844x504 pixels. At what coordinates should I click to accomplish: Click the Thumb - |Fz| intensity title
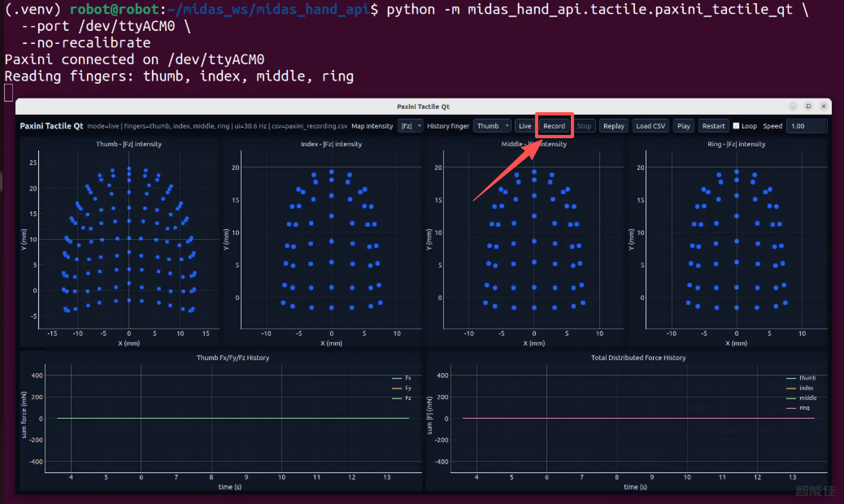point(128,144)
